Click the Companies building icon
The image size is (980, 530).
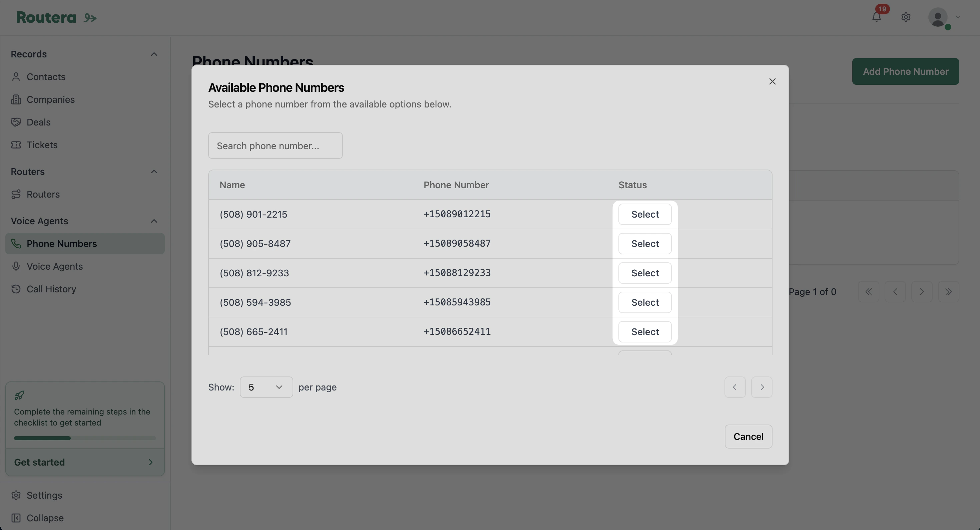(16, 100)
